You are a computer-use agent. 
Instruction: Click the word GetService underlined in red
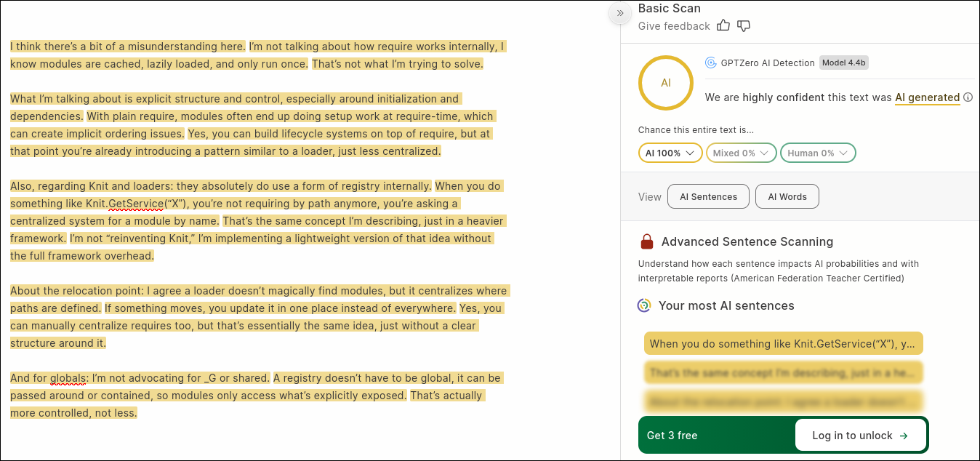point(136,204)
